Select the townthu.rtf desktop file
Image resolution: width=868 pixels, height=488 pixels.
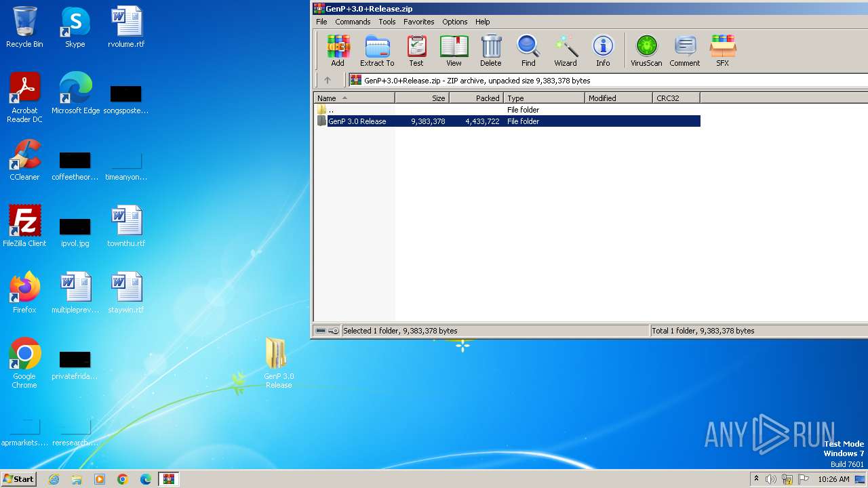[x=126, y=226]
